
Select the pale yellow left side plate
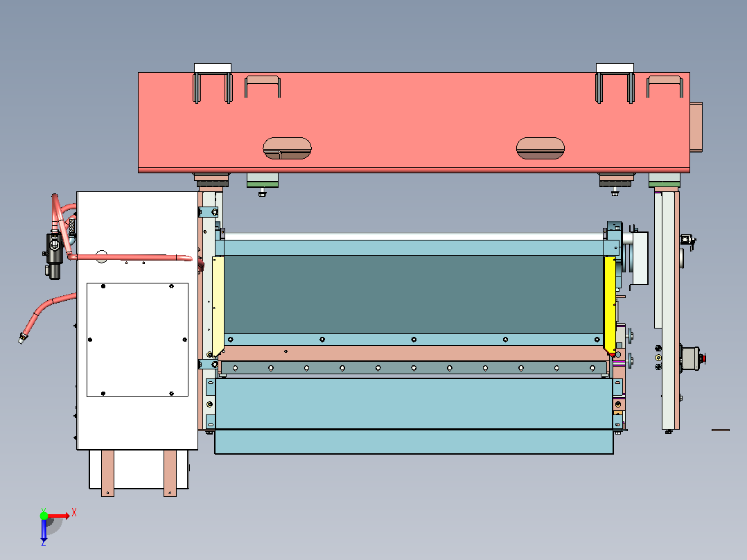click(x=218, y=305)
